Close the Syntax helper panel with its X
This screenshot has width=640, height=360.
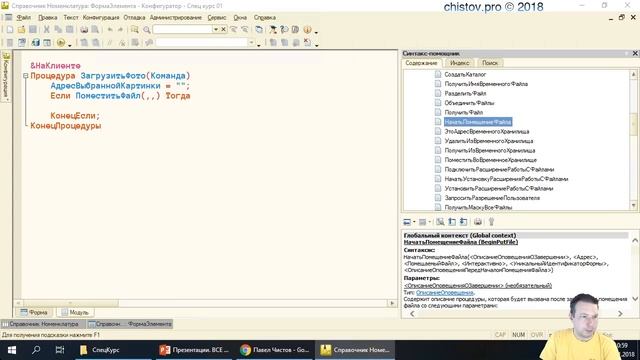coord(635,53)
